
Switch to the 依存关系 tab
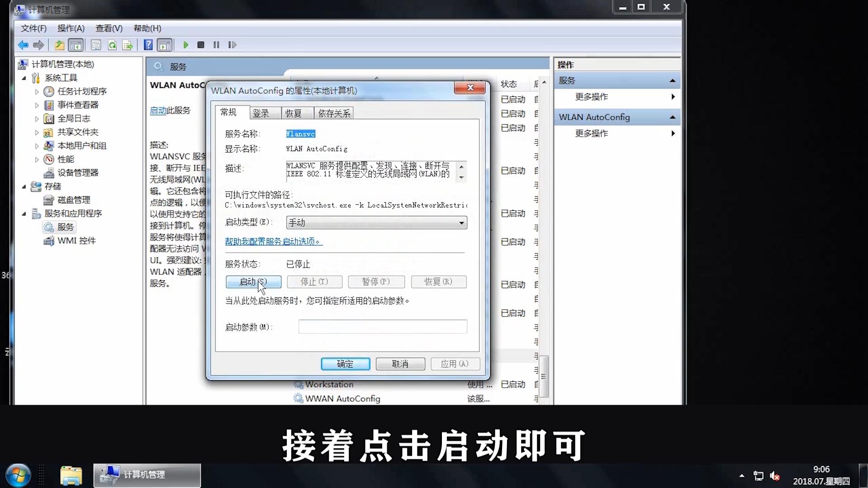334,113
